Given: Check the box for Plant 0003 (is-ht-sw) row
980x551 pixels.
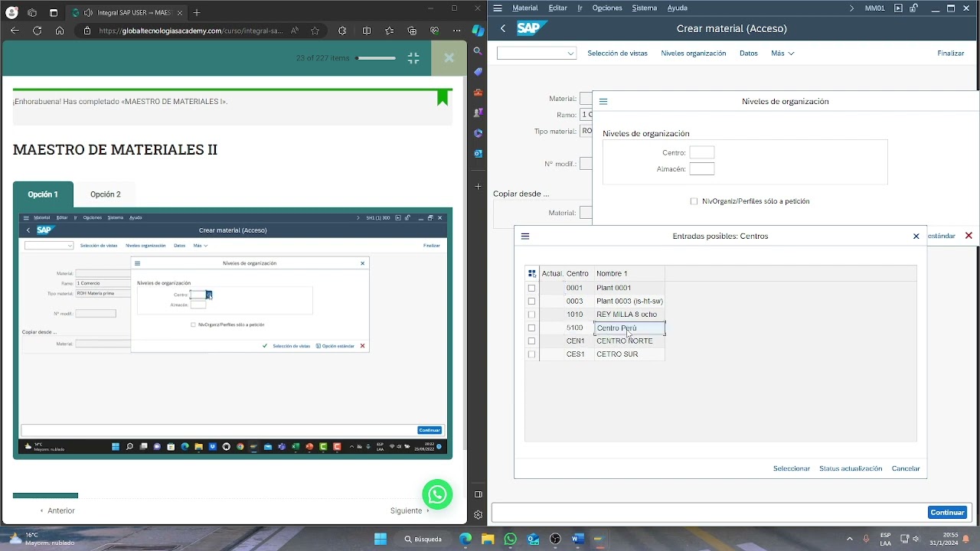Looking at the screenshot, I should point(531,302).
